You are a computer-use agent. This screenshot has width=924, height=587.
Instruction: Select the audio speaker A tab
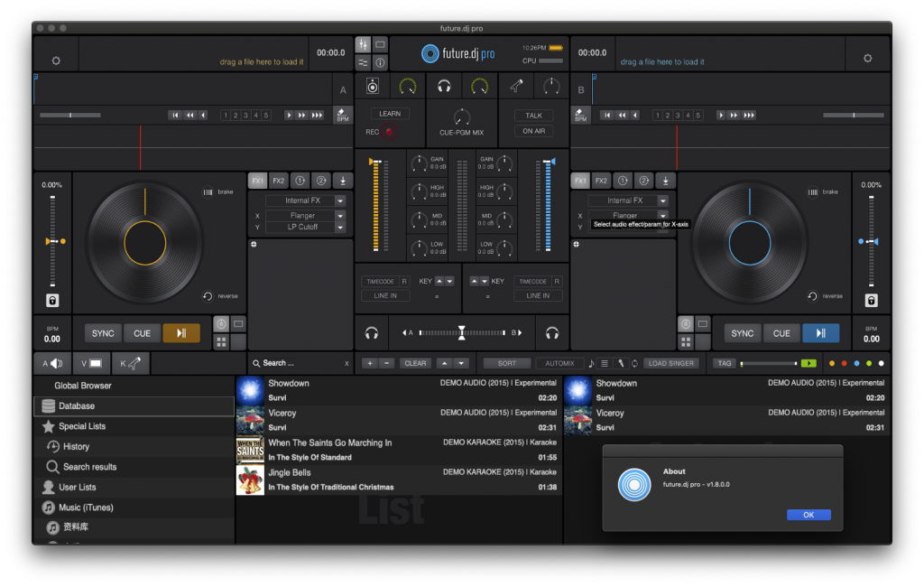pyautogui.click(x=52, y=363)
